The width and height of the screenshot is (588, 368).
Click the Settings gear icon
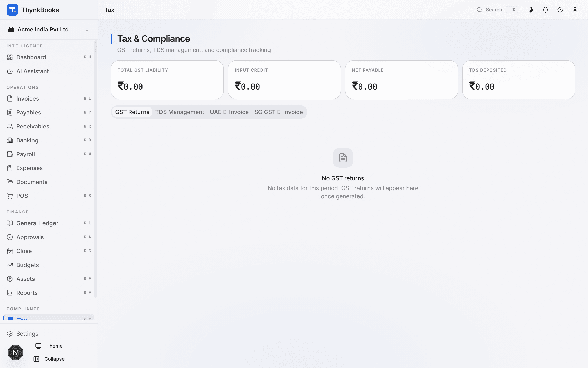point(10,333)
